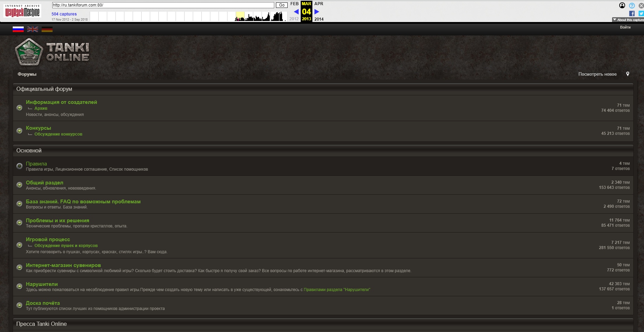Click status icon for Интернет-магазин сувениров
Image resolution: width=644 pixels, height=332 pixels.
click(x=20, y=268)
